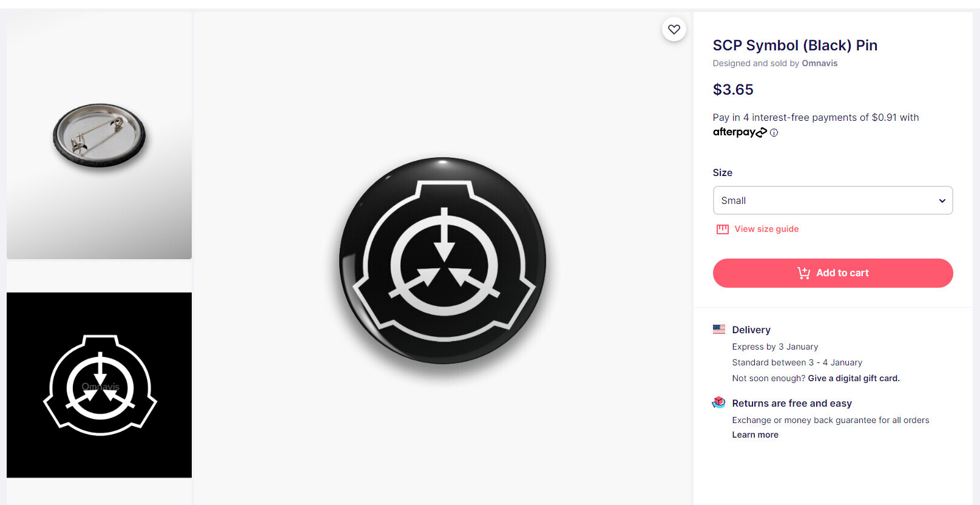Click Learn more under returns
This screenshot has width=980, height=505.
[x=755, y=435]
